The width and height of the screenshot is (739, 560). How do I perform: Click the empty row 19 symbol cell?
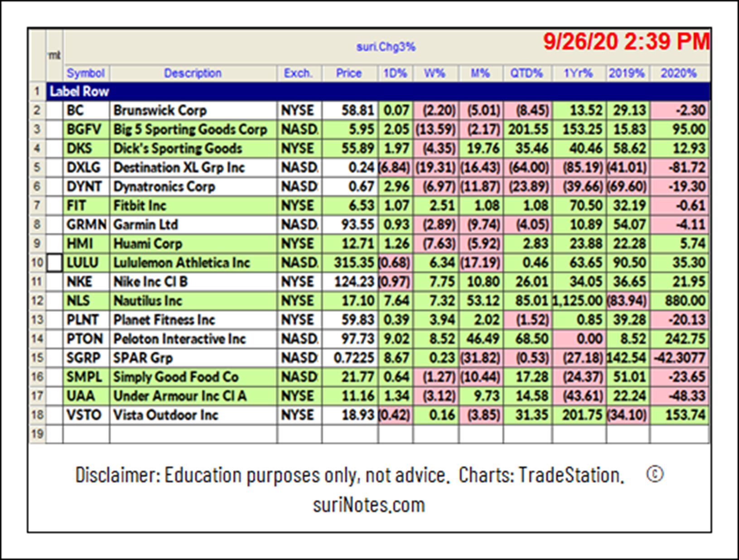[x=86, y=434]
